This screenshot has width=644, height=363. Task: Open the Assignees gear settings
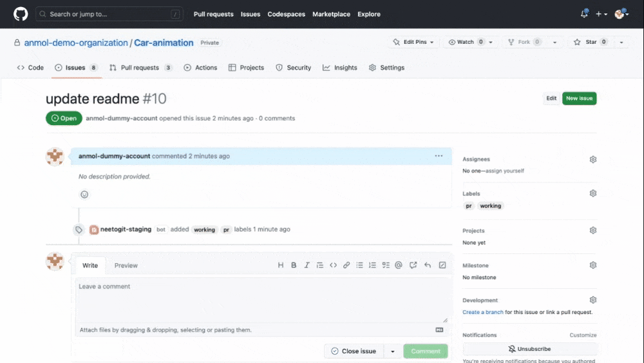coord(592,159)
